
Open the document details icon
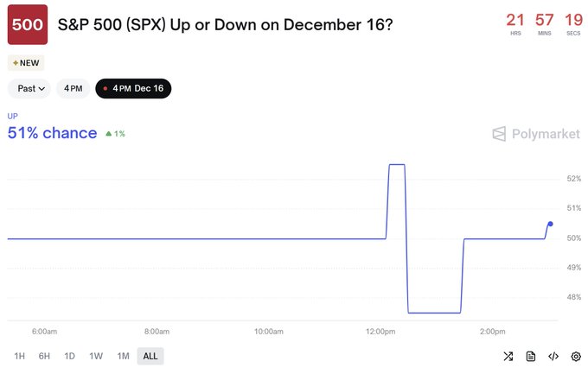pyautogui.click(x=530, y=356)
